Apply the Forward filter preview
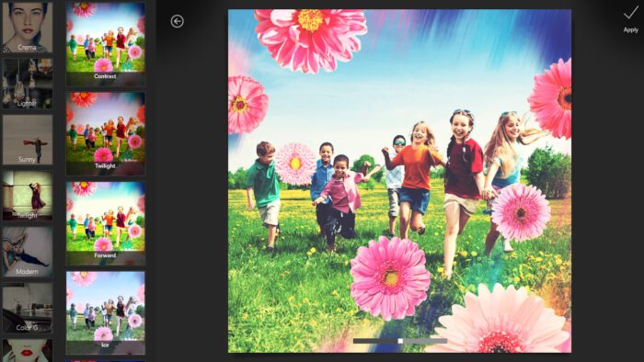Viewport: 644px width, 362px height. [x=106, y=223]
